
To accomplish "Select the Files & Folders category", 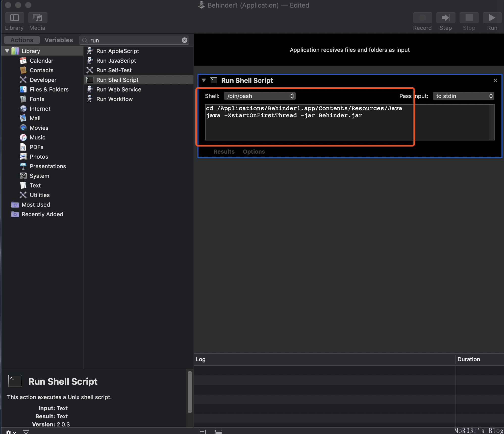I will [x=49, y=89].
